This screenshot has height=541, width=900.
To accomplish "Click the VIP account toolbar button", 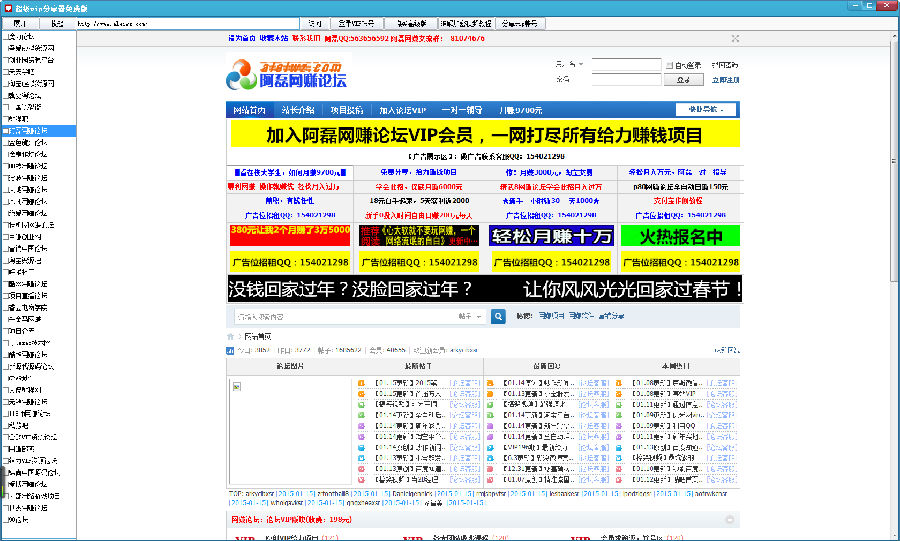I will (x=356, y=24).
